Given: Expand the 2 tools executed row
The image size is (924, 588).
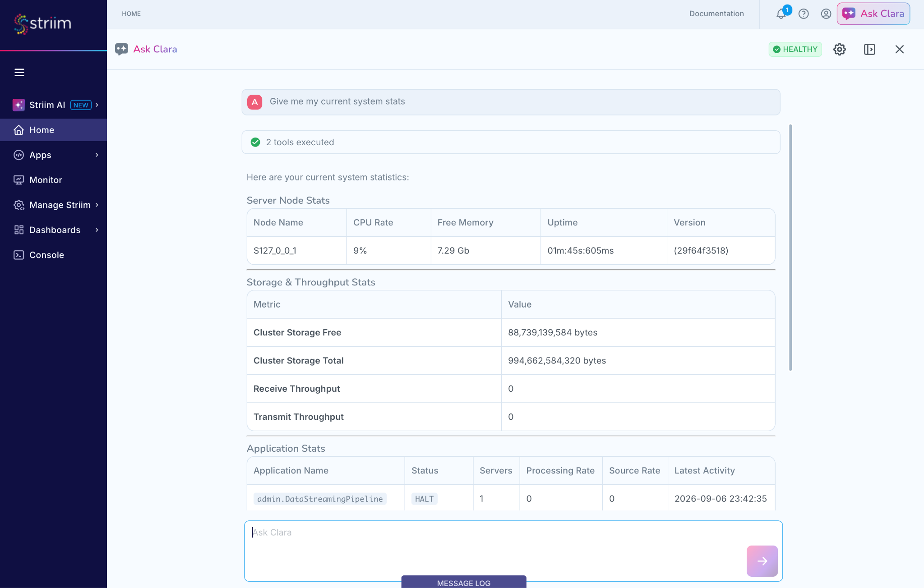Looking at the screenshot, I should (511, 142).
